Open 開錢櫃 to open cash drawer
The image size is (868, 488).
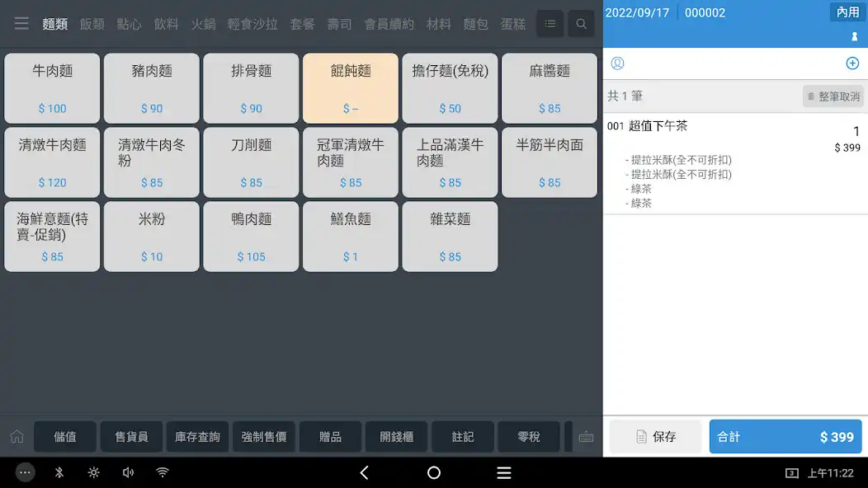click(x=396, y=437)
